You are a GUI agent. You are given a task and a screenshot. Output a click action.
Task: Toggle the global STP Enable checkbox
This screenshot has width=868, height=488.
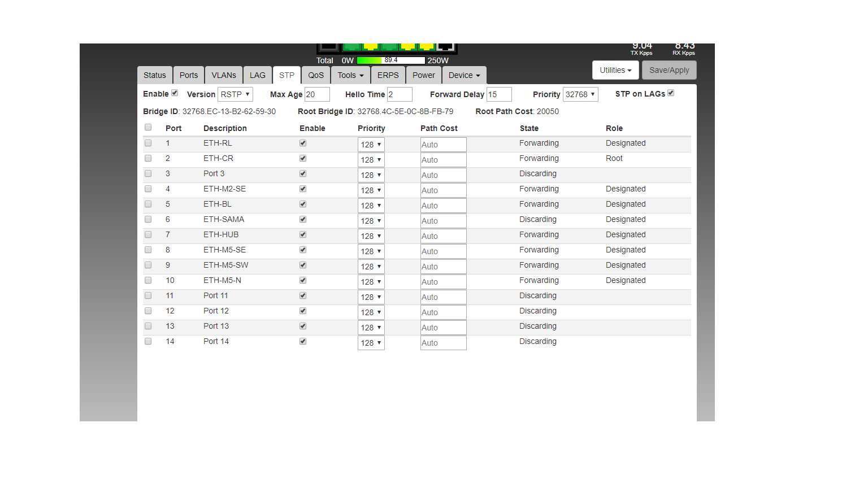[x=175, y=93]
